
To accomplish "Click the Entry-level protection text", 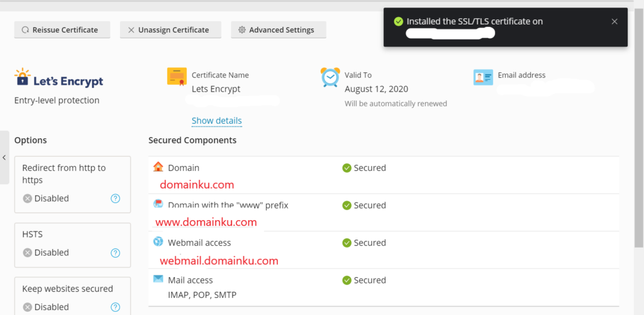I will click(x=57, y=100).
